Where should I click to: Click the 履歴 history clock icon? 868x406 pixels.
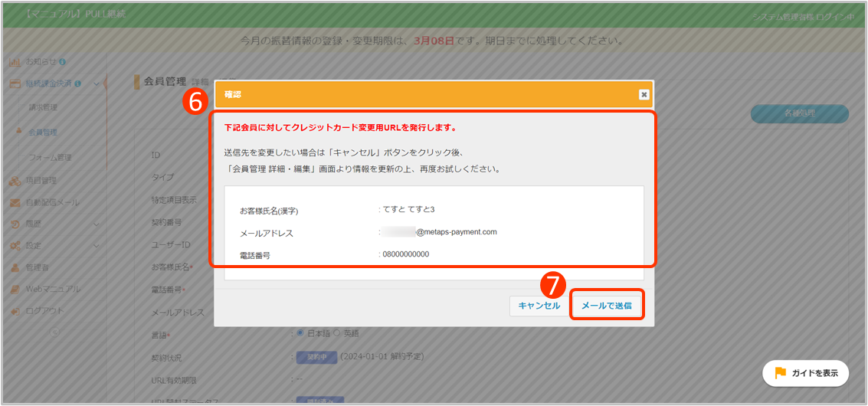15,224
